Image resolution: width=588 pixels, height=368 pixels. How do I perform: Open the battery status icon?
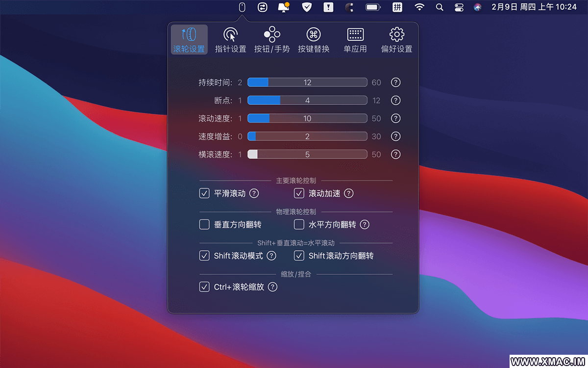pyautogui.click(x=373, y=7)
